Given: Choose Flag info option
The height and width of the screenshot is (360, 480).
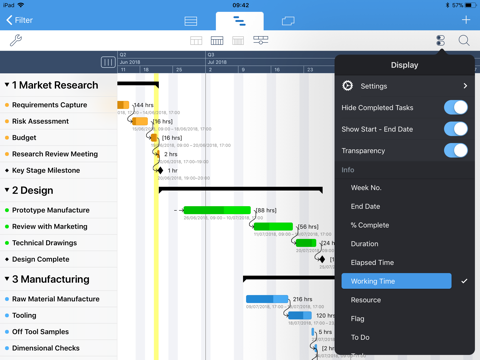Looking at the screenshot, I should coord(357,319).
